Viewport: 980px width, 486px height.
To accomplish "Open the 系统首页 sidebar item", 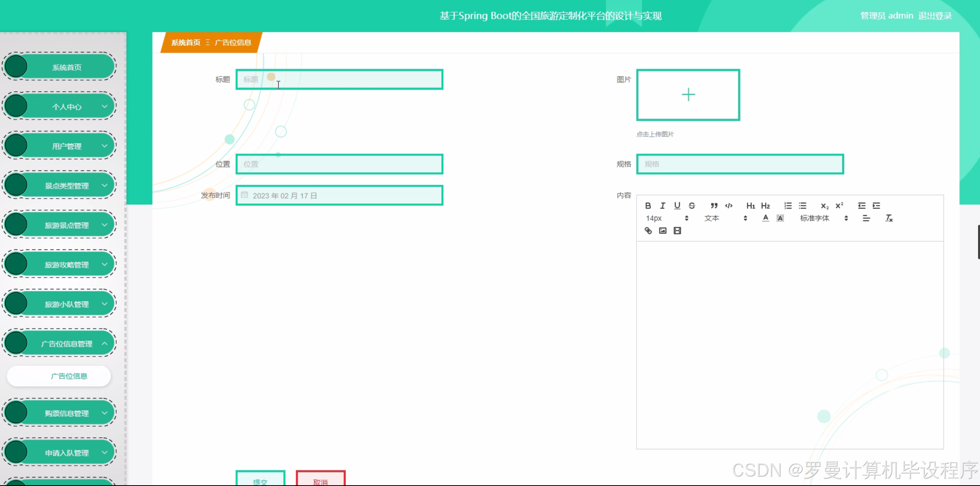I will pos(59,67).
